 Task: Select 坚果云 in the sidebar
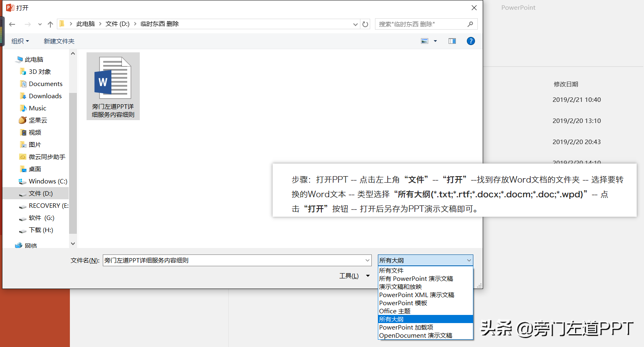[38, 120]
